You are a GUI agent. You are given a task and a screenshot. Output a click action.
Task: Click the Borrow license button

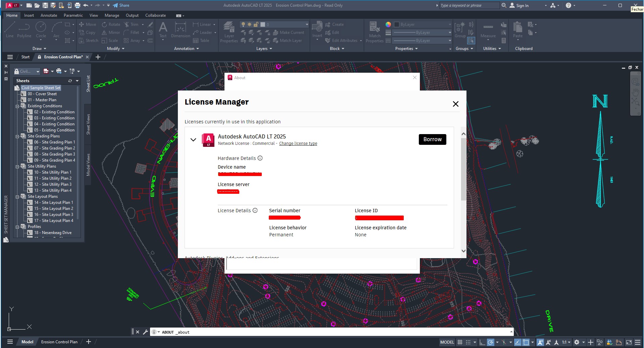[x=432, y=139]
